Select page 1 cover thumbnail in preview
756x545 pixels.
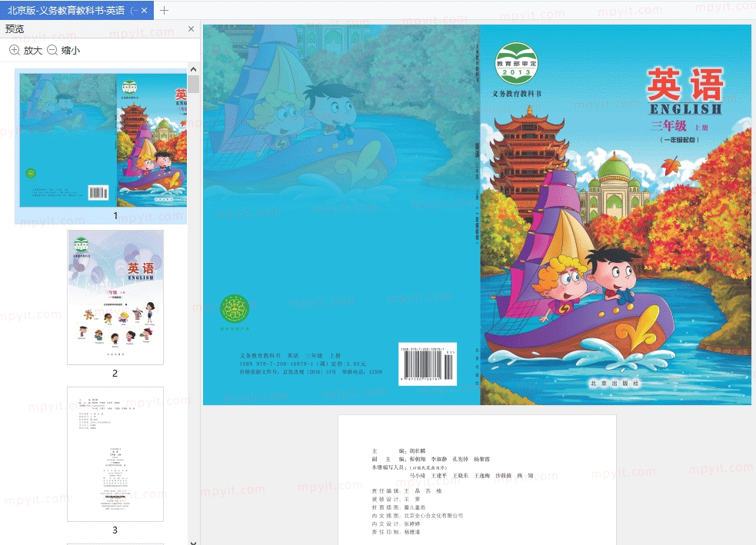103,141
